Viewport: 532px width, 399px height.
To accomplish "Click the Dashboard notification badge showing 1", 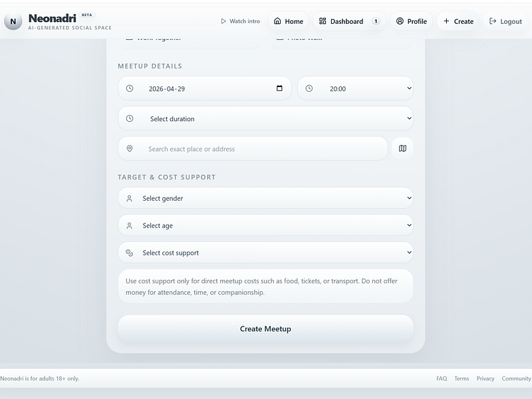I will point(376,21).
